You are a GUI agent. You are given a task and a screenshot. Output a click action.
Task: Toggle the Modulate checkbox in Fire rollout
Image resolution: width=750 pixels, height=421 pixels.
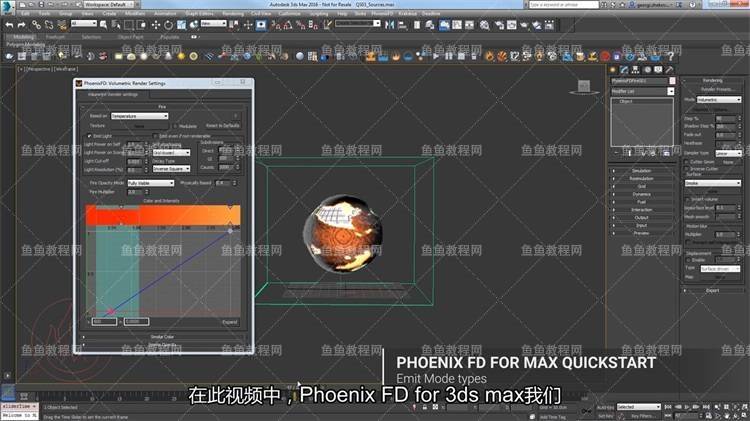175,126
